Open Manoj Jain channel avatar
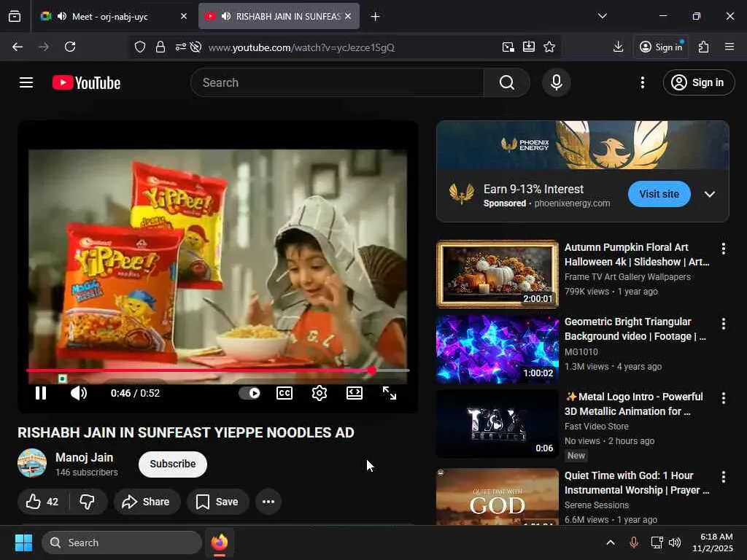This screenshot has height=560, width=747. (x=32, y=463)
